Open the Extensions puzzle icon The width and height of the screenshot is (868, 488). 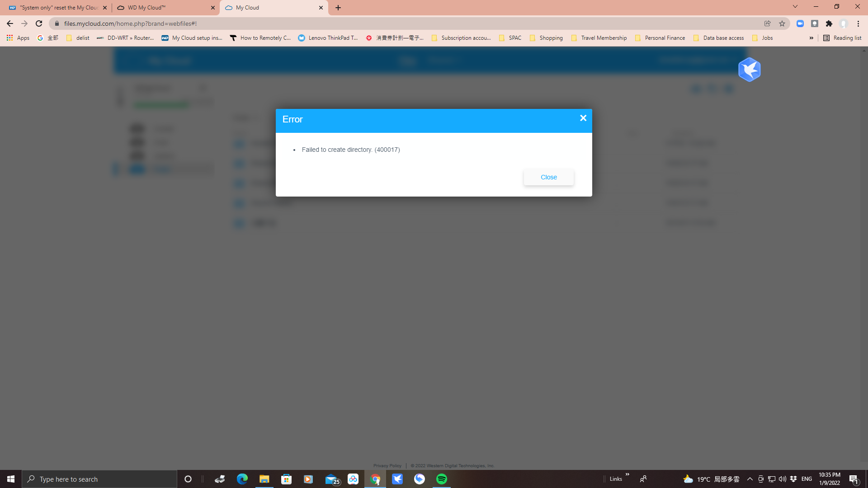[x=829, y=23]
